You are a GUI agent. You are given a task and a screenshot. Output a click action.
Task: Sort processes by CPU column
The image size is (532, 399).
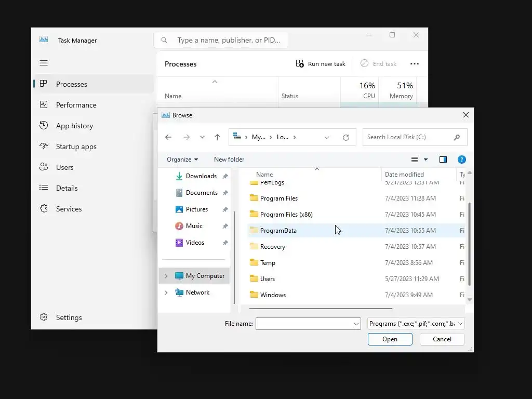(360, 89)
